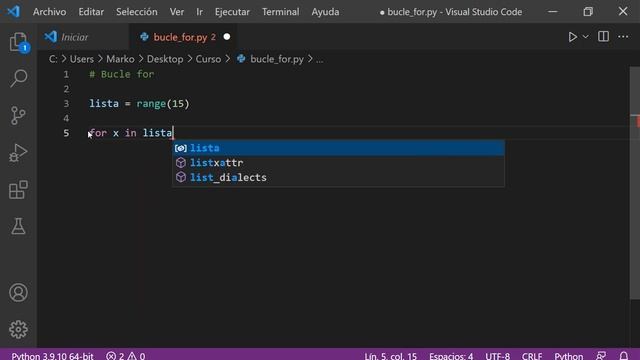Split the editor to the right
Viewport: 640px width, 360px height.
pyautogui.click(x=603, y=37)
